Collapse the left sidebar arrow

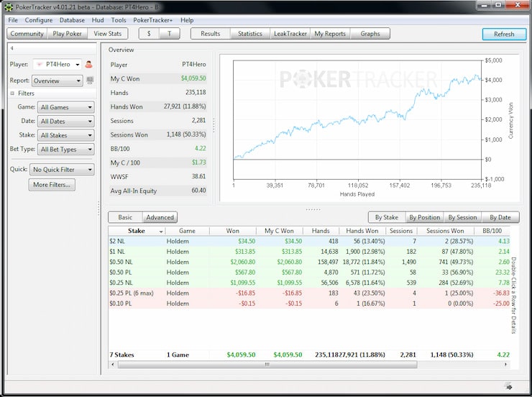pyautogui.click(x=12, y=48)
